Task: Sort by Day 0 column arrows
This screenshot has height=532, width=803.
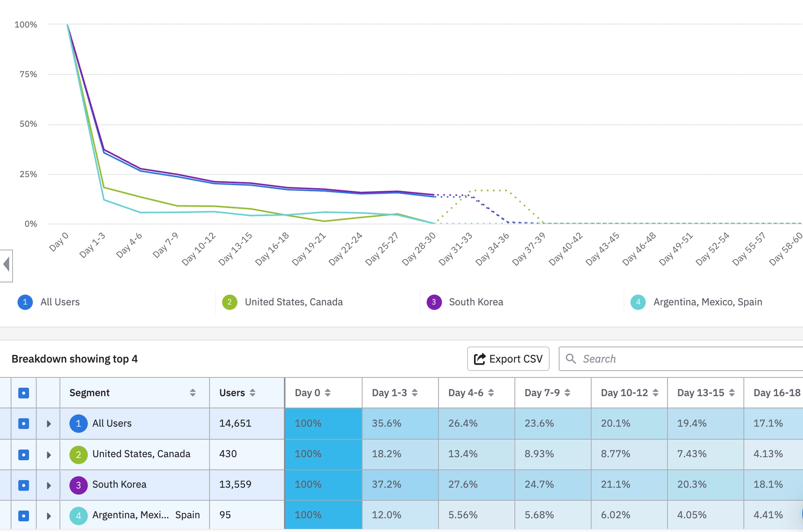Action: coord(328,393)
